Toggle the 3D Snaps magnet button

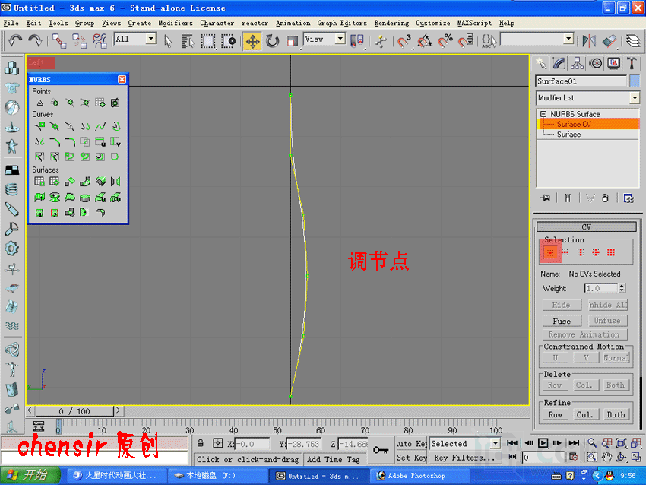point(403,41)
